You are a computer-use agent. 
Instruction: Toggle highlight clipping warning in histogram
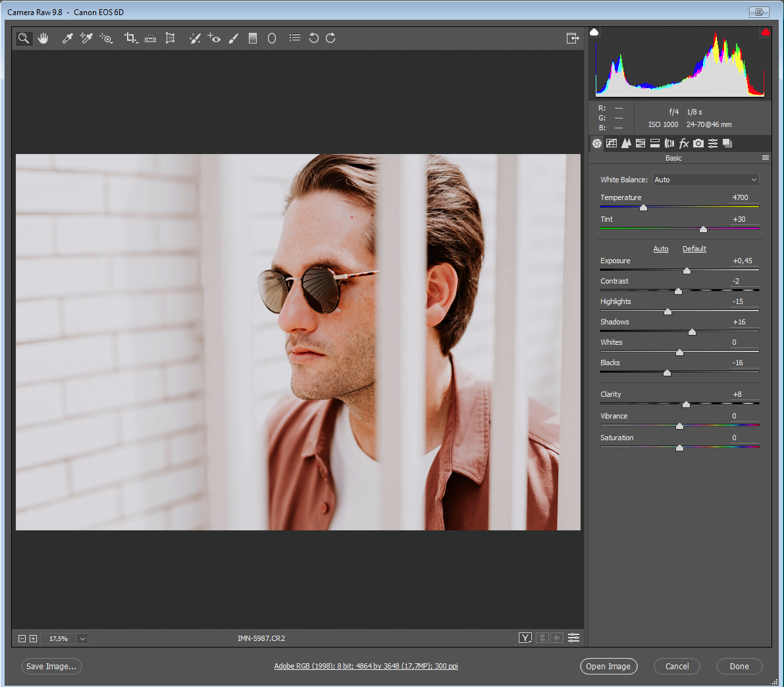tap(766, 32)
